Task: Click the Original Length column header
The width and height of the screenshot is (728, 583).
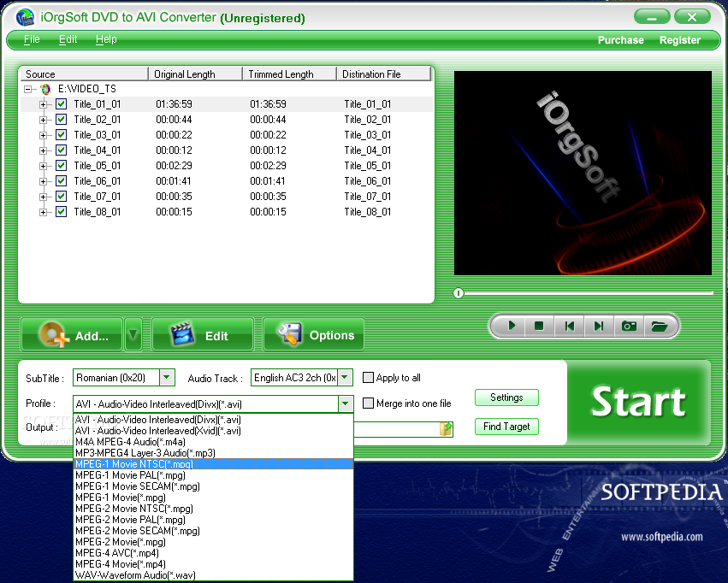Action: tap(195, 74)
